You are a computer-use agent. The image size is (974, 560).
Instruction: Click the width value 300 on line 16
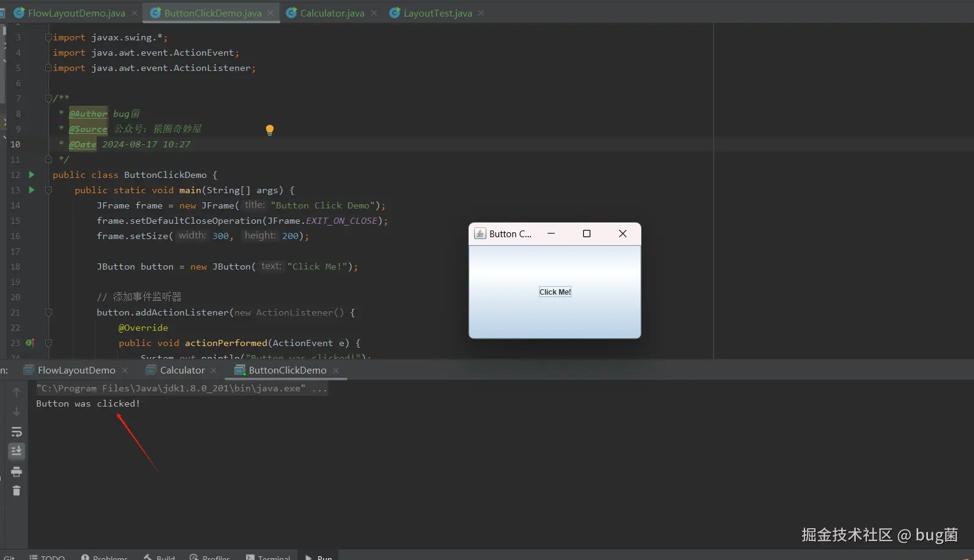click(221, 236)
